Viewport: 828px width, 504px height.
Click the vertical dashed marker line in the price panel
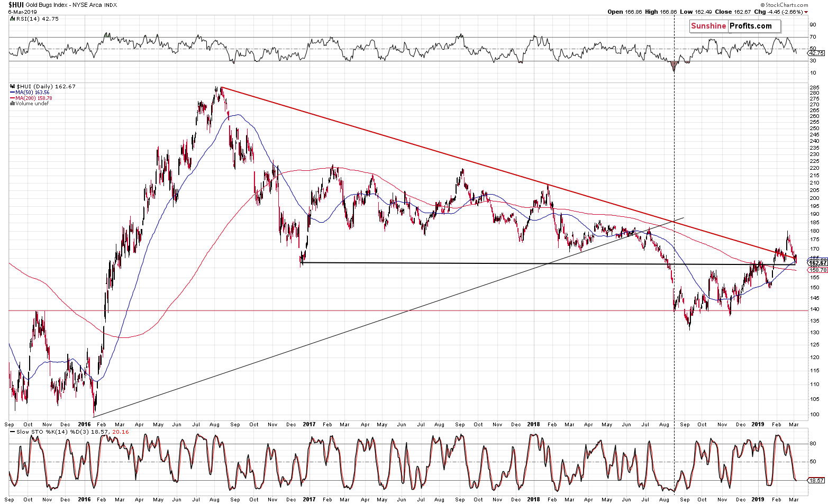tap(674, 251)
